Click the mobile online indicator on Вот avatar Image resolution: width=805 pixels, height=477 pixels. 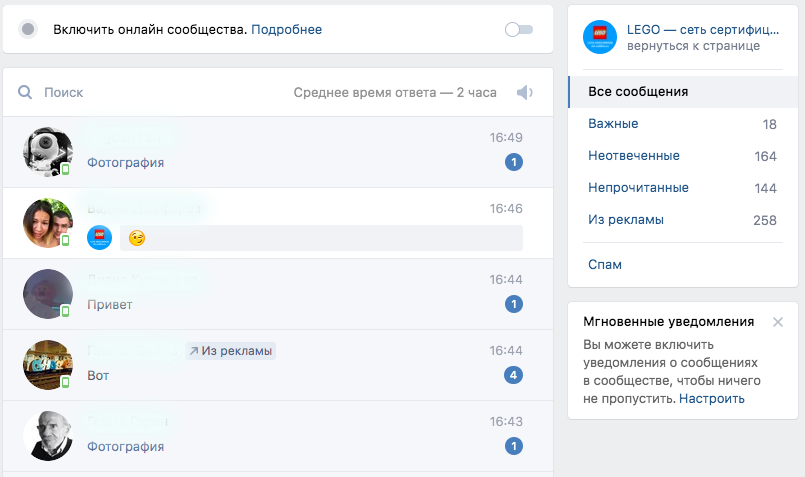(65, 381)
